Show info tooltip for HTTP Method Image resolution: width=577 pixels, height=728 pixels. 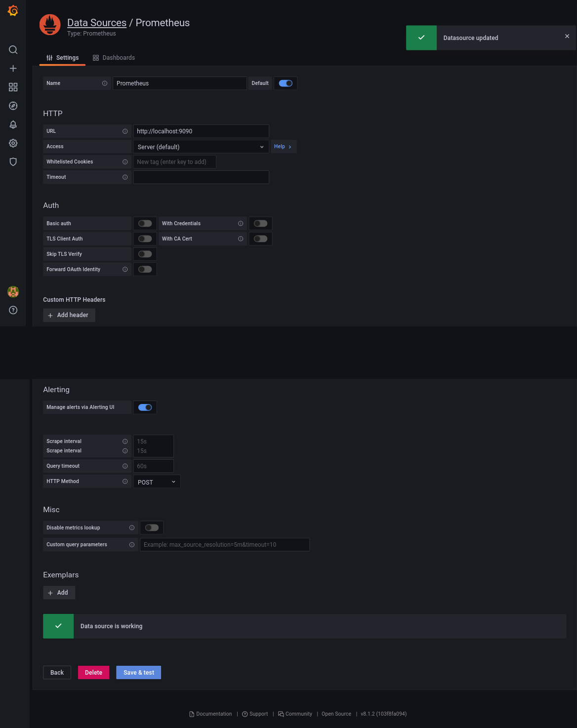pyautogui.click(x=125, y=482)
